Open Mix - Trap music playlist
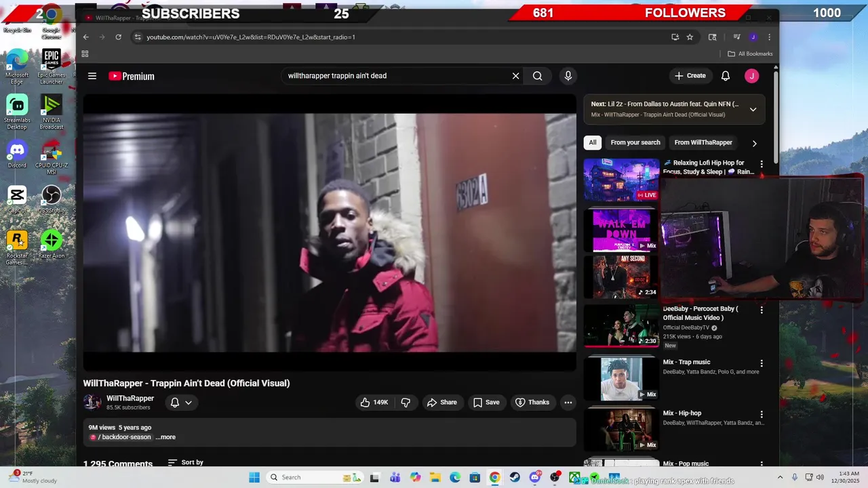The image size is (868, 488). (687, 362)
